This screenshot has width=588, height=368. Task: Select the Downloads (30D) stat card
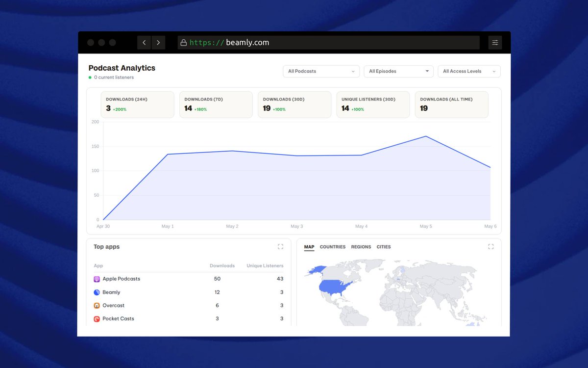coord(295,105)
